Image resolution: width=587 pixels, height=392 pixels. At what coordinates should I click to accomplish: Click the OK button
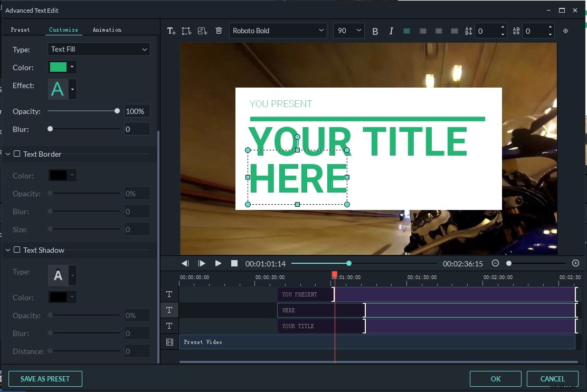pos(495,379)
